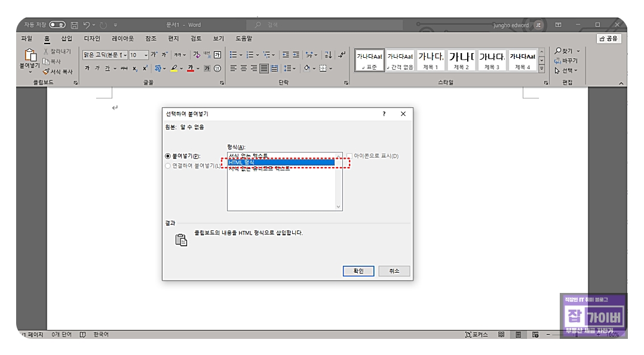Open the paragraph shading color bucket
The height and width of the screenshot is (355, 644).
306,68
